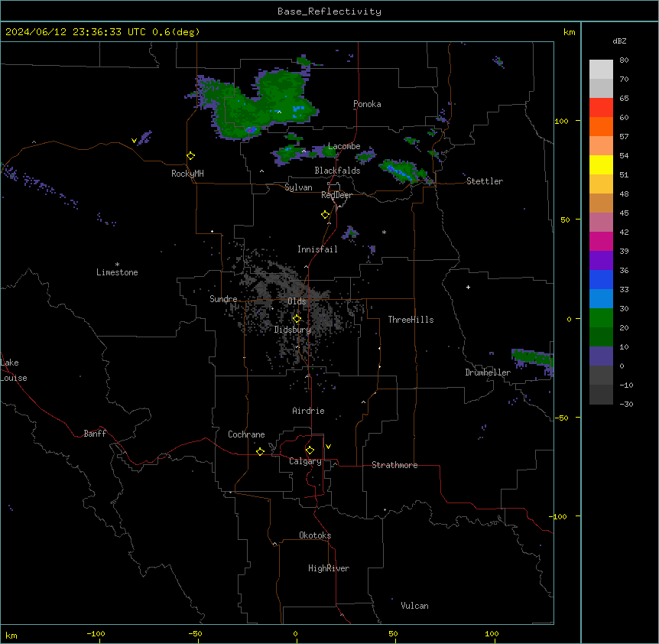Screen dimensions: 659x644
Task: Click the Vulcan label
Action: pos(415,606)
